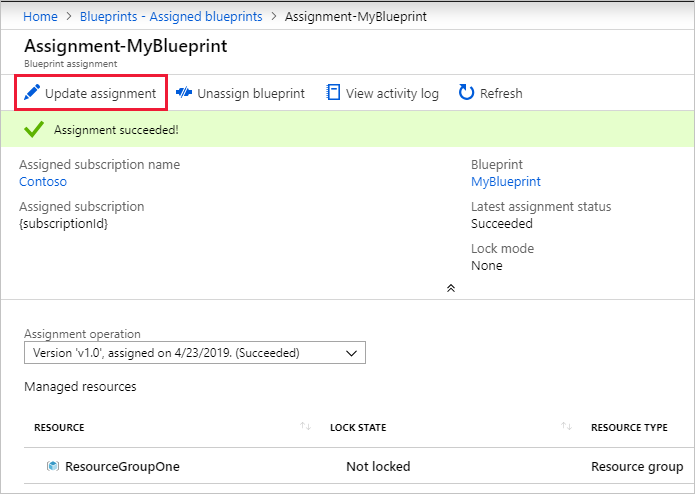Click the View activity log icon

tap(334, 93)
